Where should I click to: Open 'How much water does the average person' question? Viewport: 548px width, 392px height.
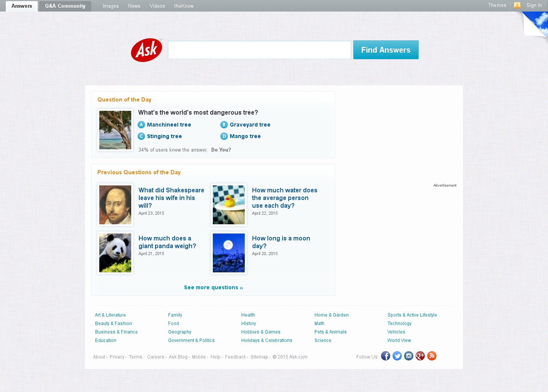pyautogui.click(x=285, y=198)
